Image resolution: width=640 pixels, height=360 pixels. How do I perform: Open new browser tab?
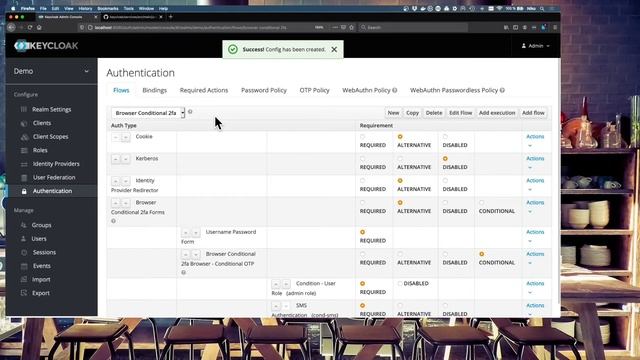tap(171, 17)
